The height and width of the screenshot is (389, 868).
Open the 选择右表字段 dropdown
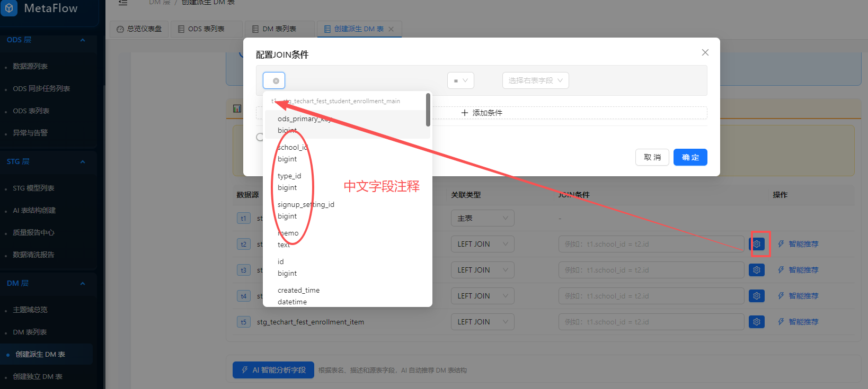coord(535,80)
